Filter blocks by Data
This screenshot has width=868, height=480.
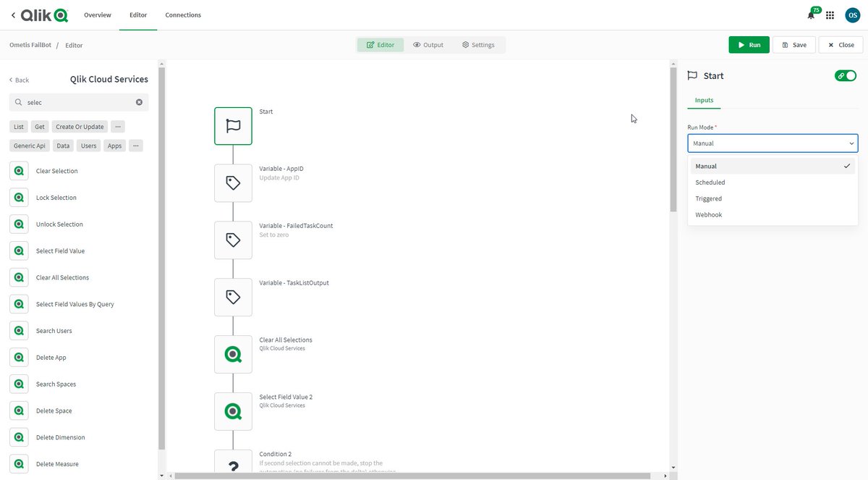click(x=64, y=146)
